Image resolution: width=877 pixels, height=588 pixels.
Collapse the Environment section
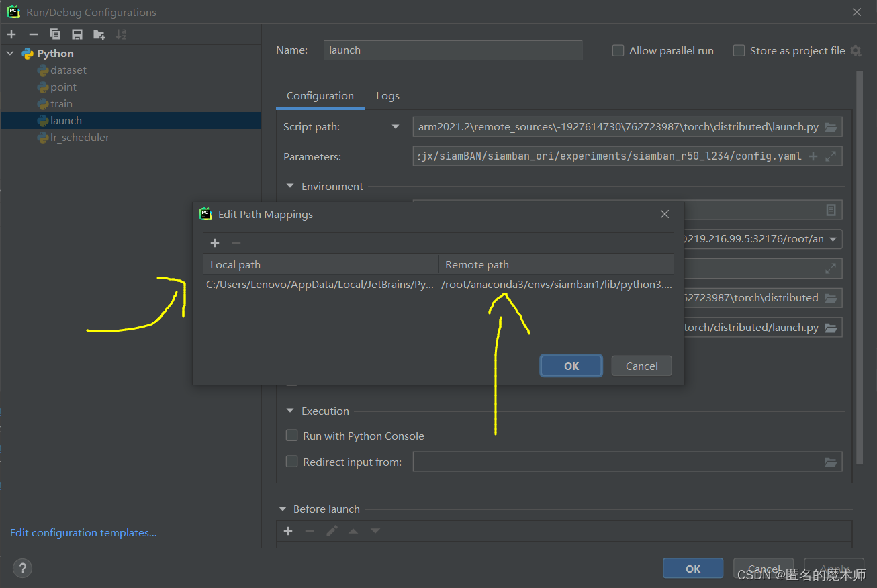click(x=289, y=186)
